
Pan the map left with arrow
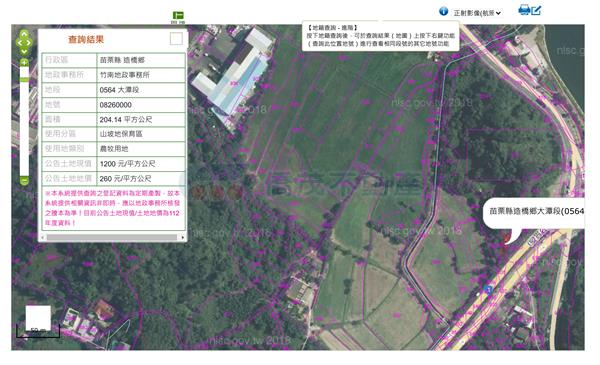tap(19, 43)
